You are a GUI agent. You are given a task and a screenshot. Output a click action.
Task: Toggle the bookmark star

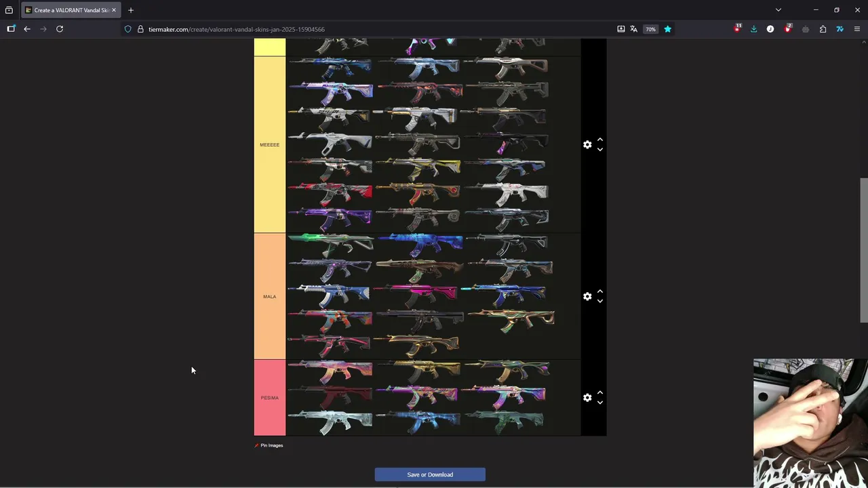(x=667, y=29)
